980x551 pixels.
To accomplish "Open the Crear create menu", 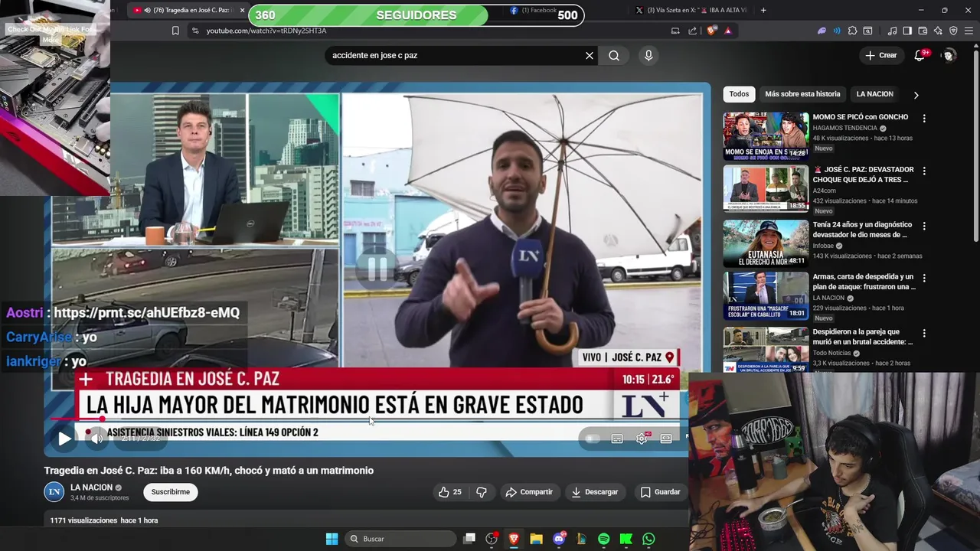I will click(880, 55).
